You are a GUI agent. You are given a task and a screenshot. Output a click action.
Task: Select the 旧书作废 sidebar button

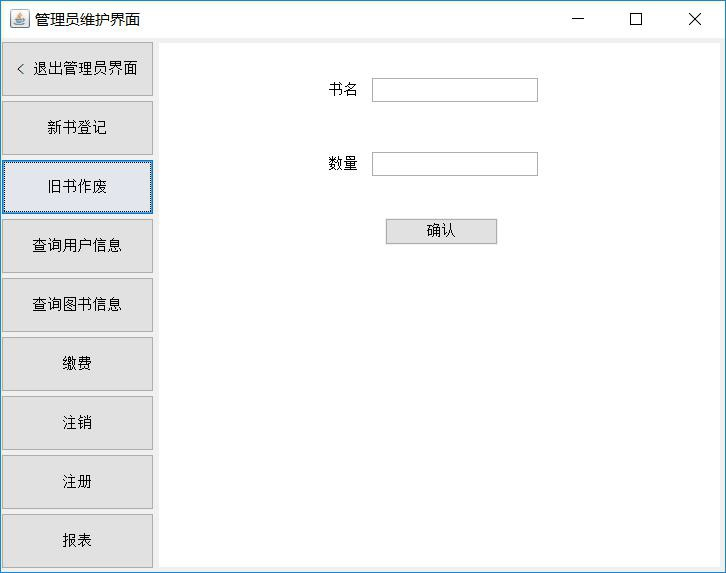tap(77, 187)
